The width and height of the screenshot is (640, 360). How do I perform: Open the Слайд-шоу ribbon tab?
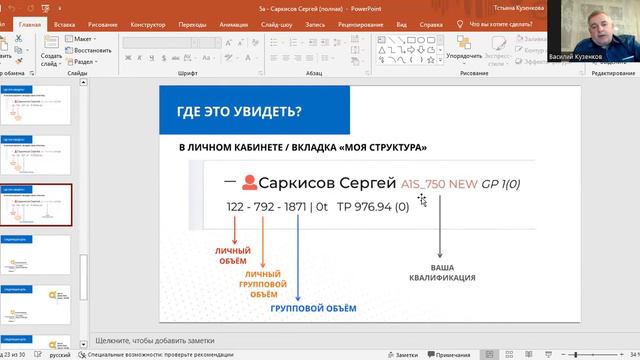[x=276, y=24]
